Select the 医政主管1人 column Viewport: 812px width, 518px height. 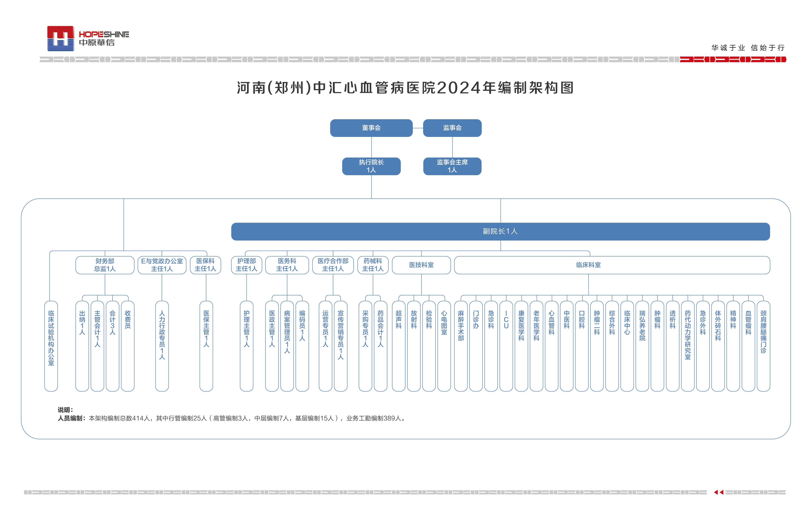tap(272, 346)
